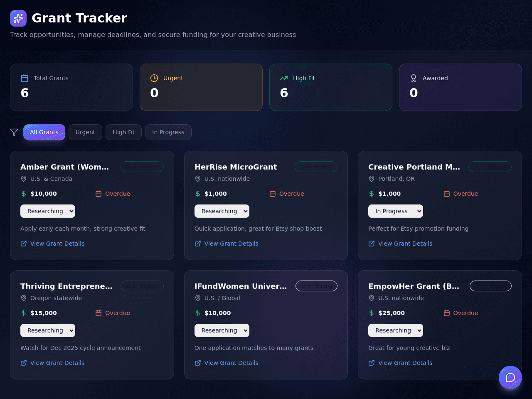Click the Amber Grant card title
Screen dimensions: 532x399
tap(65, 167)
